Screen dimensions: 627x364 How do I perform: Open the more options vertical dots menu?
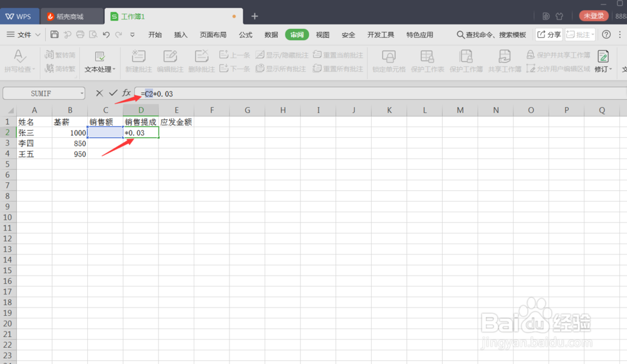[620, 34]
